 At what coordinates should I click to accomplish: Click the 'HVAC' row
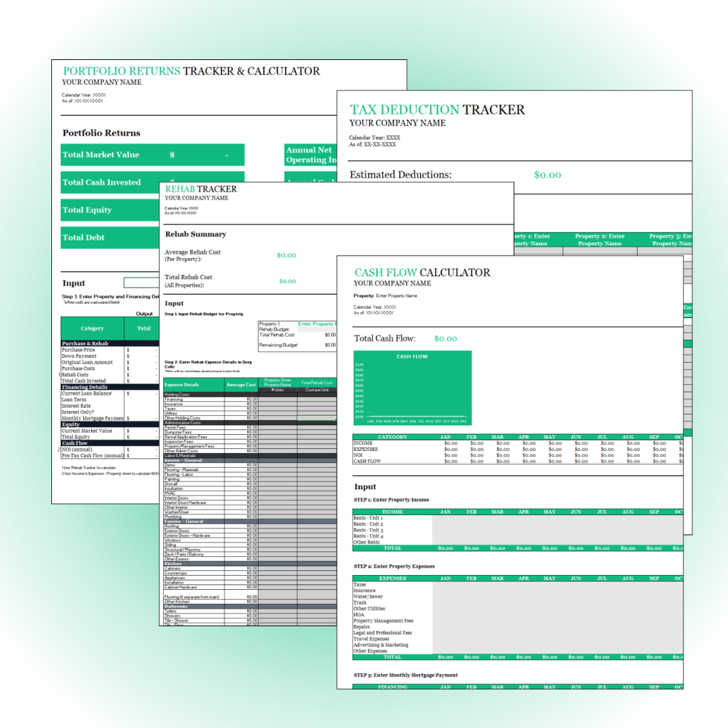click(250, 493)
